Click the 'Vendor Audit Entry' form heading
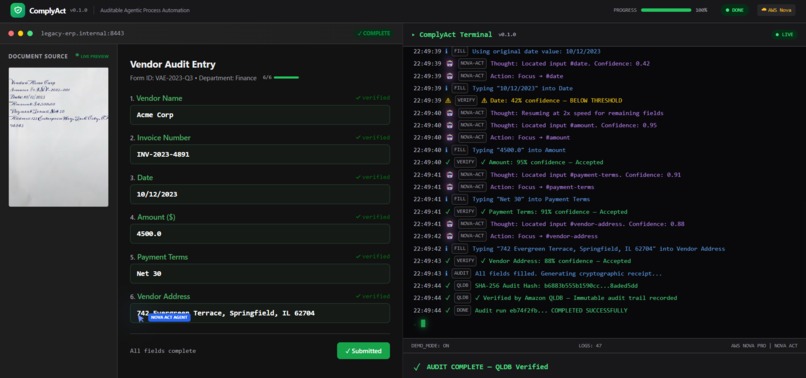 (x=173, y=64)
